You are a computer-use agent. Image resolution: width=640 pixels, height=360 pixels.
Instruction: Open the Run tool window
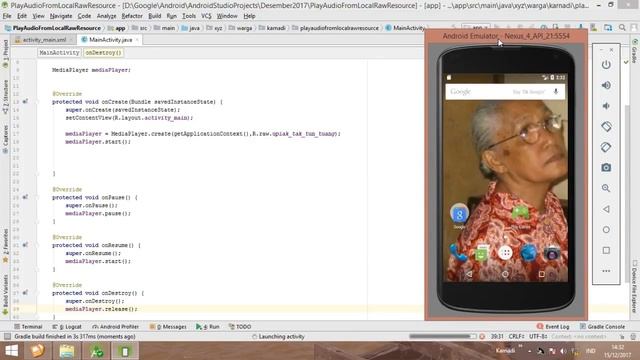207,327
